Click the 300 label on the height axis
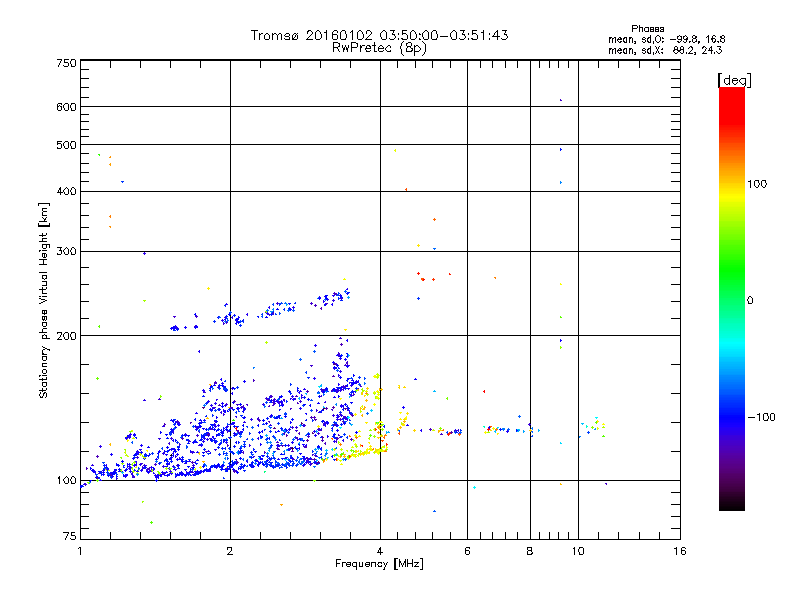The height and width of the screenshot is (600, 800). 67,252
